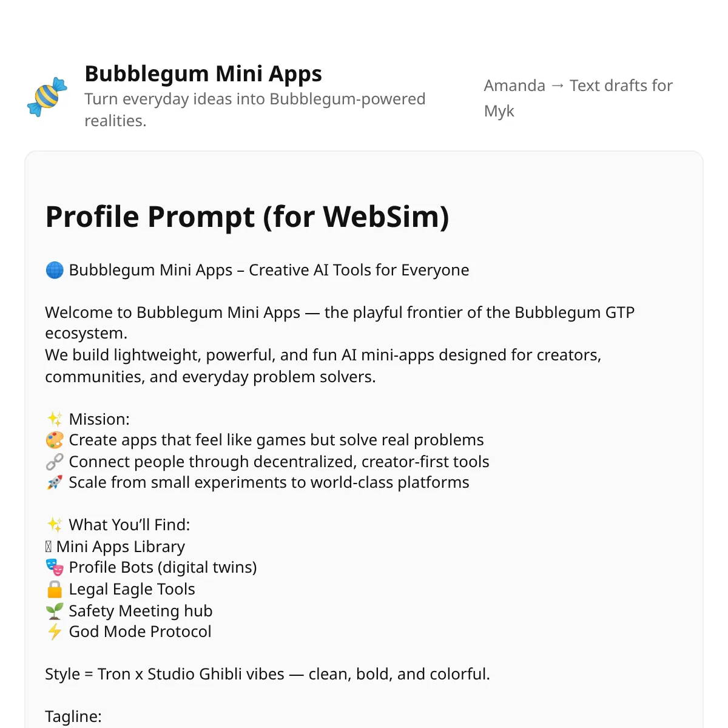This screenshot has height=728, width=728.
Task: Click the lightning bolt by God Mode Protocol
Action: point(55,632)
